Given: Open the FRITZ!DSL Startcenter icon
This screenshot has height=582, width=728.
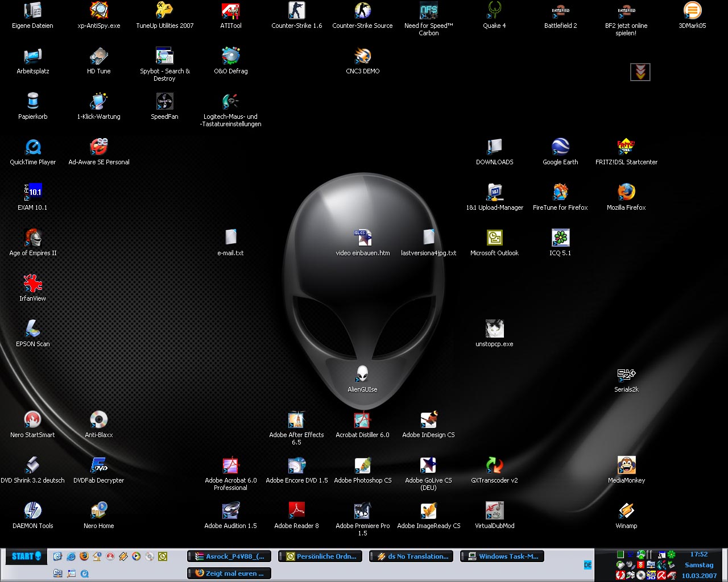Looking at the screenshot, I should tap(626, 152).
